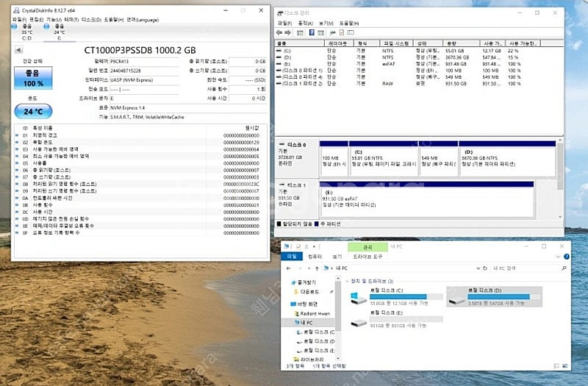588x386 pixels.
Task: Select the C: D: disk tab showing 35 °C
Action: click(x=26, y=32)
